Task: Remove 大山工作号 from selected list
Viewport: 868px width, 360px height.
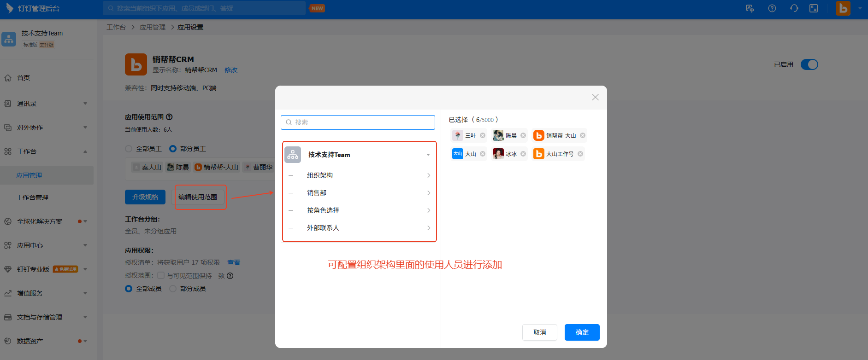Action: pos(580,154)
